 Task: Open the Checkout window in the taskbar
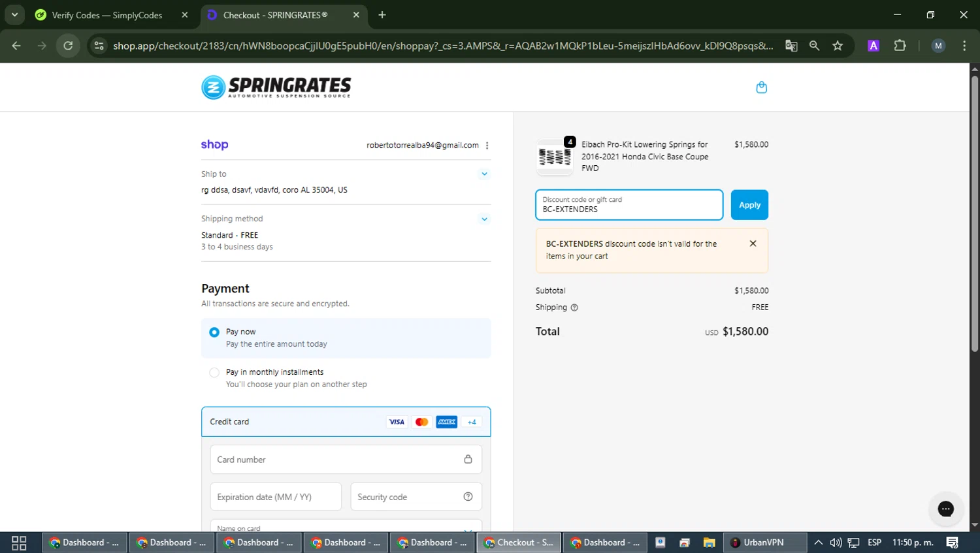pos(519,543)
